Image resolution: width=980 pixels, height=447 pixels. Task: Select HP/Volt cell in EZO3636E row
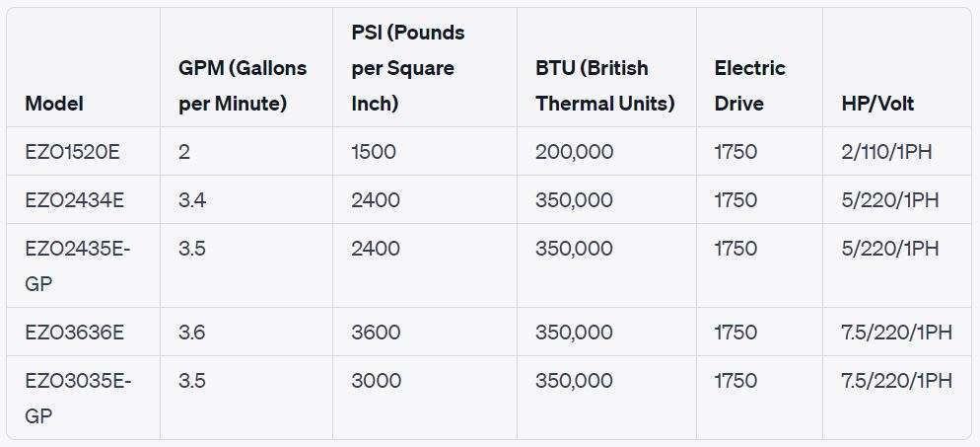coord(896,333)
